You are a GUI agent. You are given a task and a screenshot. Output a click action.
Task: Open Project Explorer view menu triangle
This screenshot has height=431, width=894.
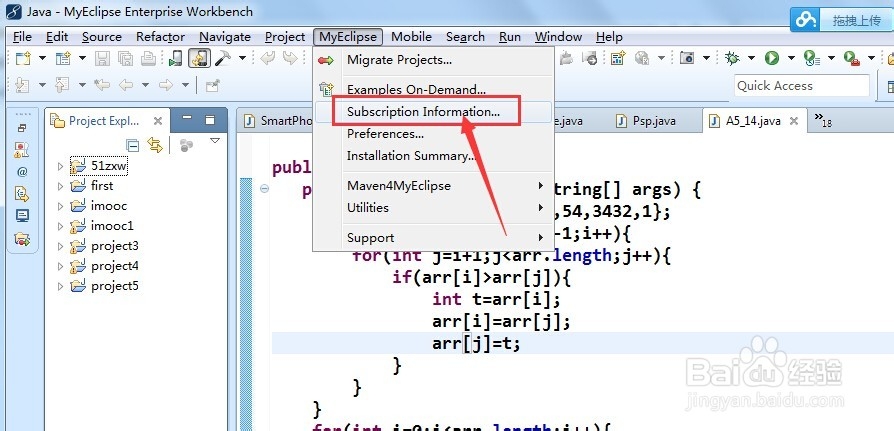click(215, 140)
